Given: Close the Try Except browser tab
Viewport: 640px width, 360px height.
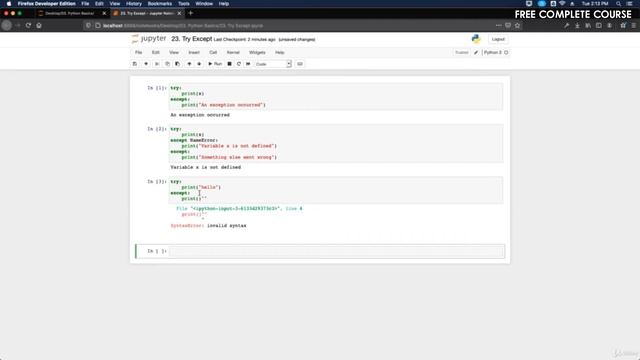Looking at the screenshot, I should [179, 13].
